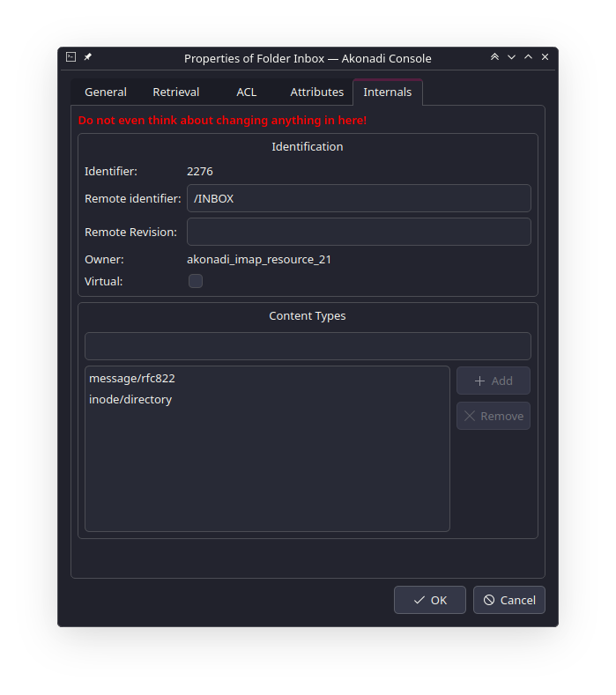Focus the Remote identifier field
This screenshot has width=616, height=695.
359,198
